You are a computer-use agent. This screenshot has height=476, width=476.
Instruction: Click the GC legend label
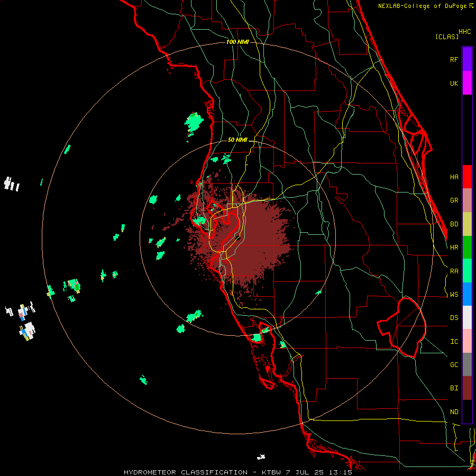click(x=454, y=365)
